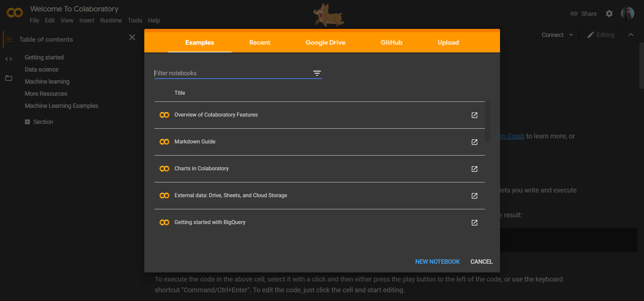
Task: Close the Table of contents panel
Action: click(x=132, y=37)
